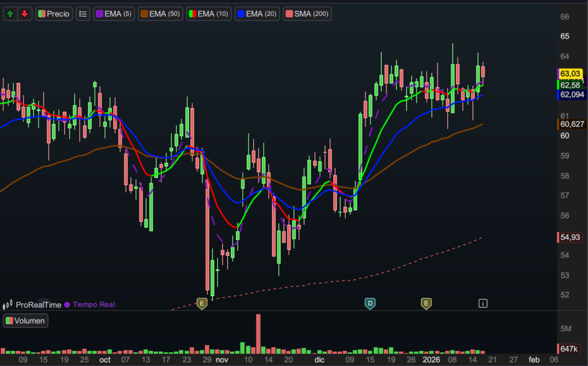Click the earnings 'E' marker near January
The width and height of the screenshot is (588, 366).
[426, 303]
